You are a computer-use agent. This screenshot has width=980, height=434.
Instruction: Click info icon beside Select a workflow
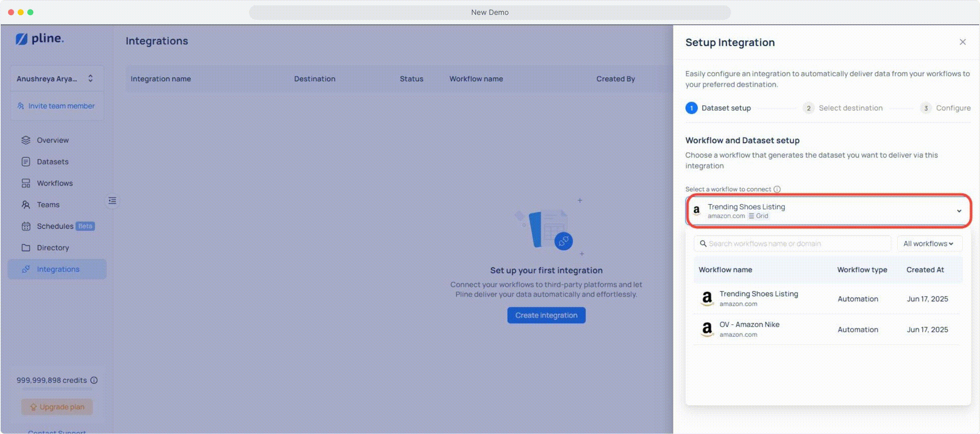click(777, 189)
